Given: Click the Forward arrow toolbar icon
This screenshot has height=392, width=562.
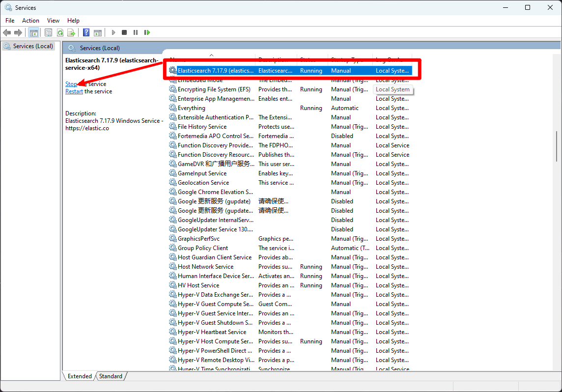Looking at the screenshot, I should 18,32.
